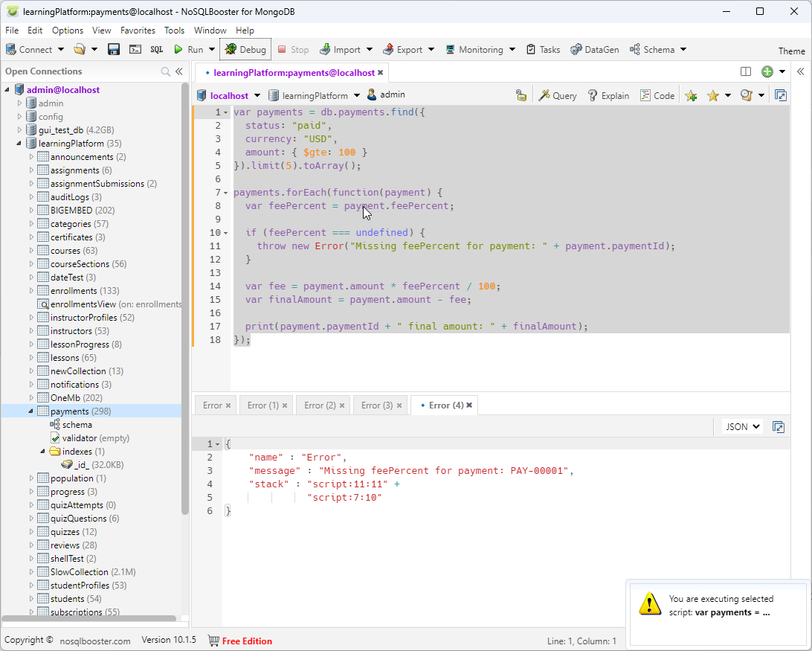Collapse right side panel chevrons

click(x=801, y=71)
